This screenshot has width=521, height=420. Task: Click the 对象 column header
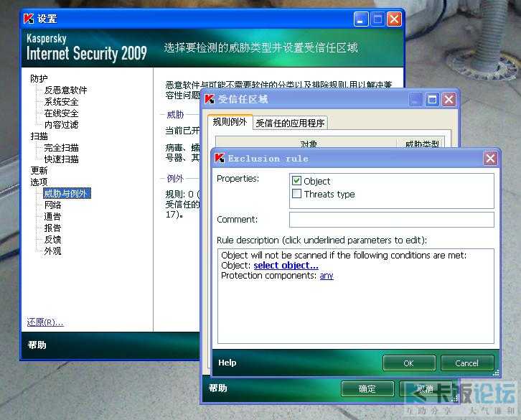click(306, 142)
